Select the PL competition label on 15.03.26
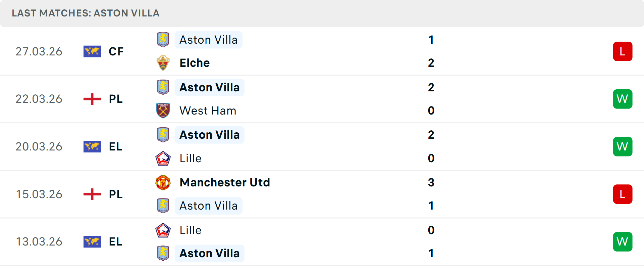Image resolution: width=644 pixels, height=266 pixels. [x=115, y=194]
